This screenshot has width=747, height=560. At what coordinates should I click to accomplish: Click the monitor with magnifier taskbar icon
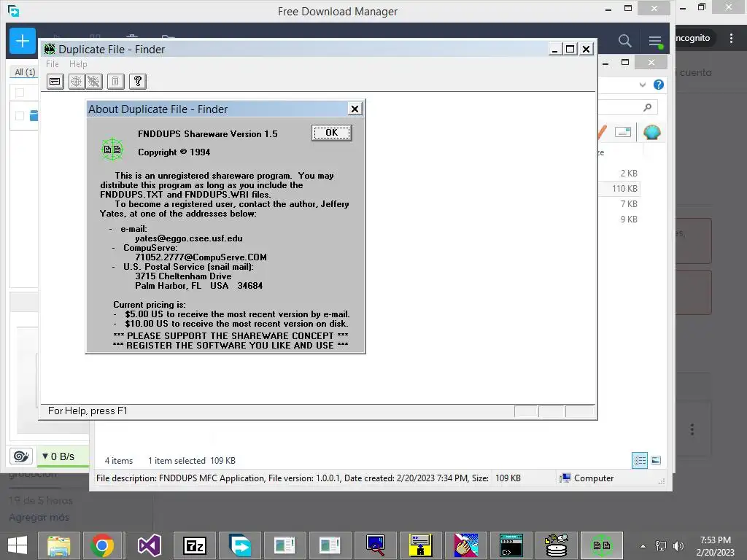376,545
